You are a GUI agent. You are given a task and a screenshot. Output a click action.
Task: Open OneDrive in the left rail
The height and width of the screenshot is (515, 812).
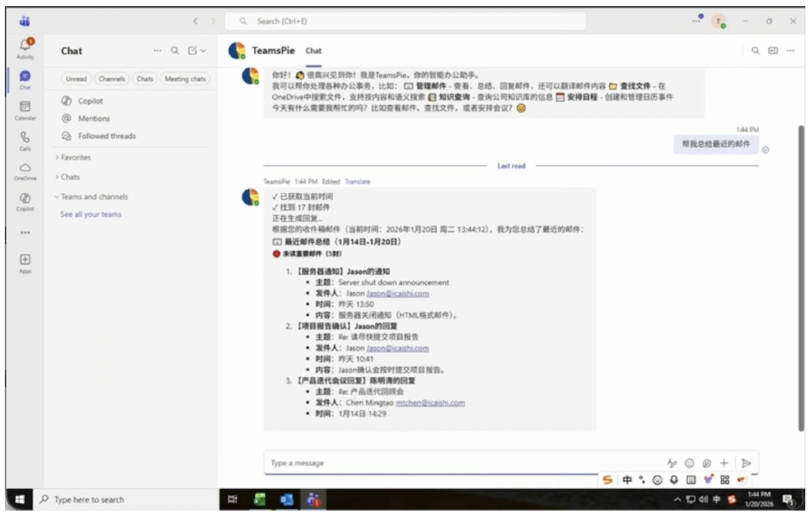(x=25, y=170)
